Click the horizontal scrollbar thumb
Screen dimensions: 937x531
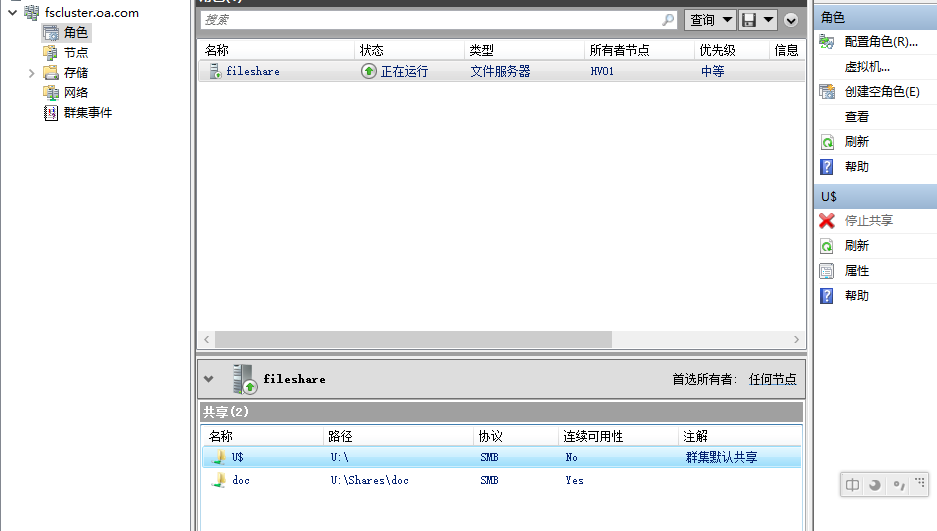(413, 339)
